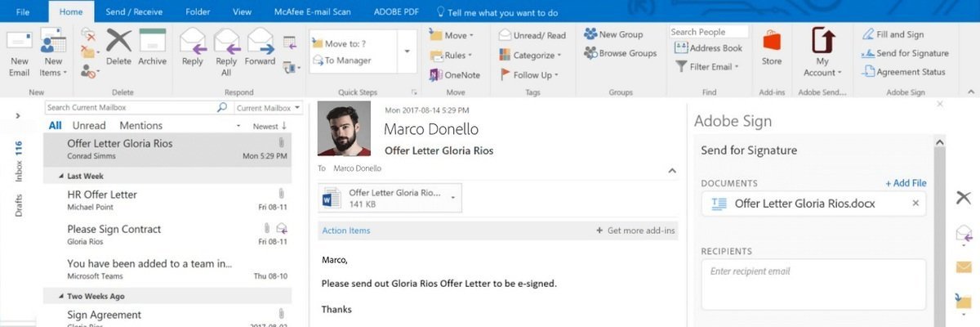Check Adobe Agreement Status
980x327 pixels.
903,72
